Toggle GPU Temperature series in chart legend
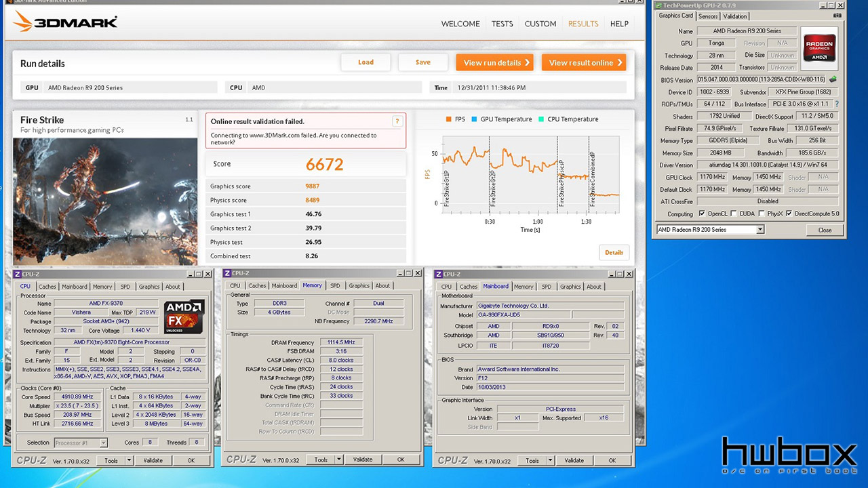 (x=502, y=119)
